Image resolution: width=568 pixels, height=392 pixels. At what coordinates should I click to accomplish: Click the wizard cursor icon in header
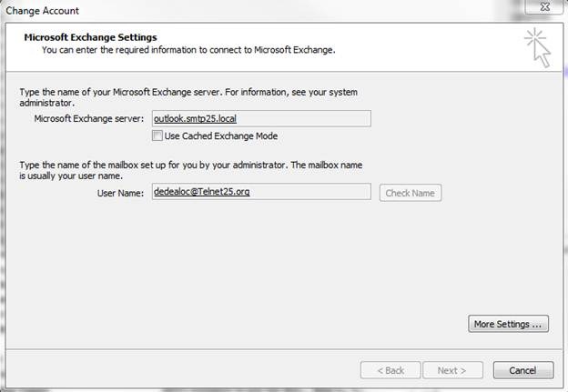click(x=538, y=48)
